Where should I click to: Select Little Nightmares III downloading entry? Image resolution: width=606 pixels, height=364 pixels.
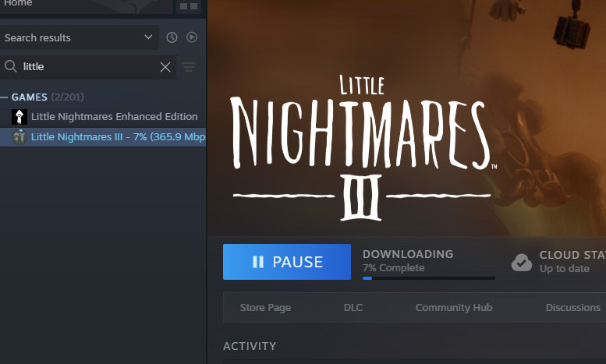coord(103,136)
